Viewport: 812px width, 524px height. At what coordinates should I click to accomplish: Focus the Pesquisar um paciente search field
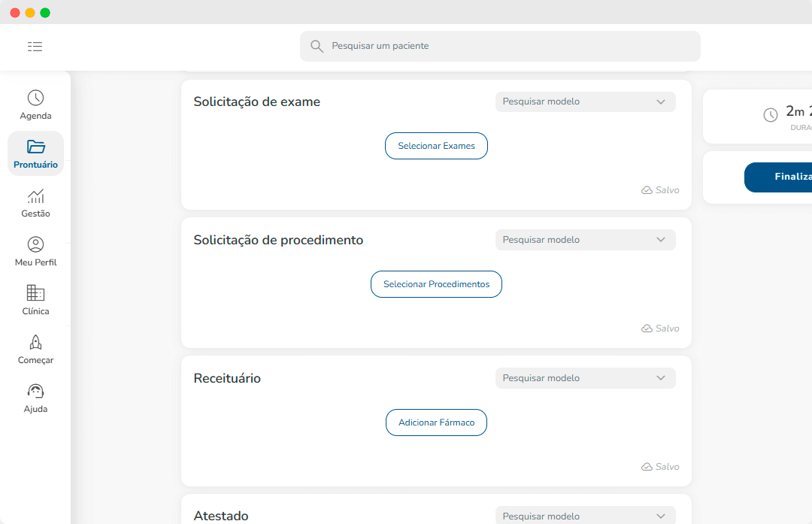tap(511, 47)
